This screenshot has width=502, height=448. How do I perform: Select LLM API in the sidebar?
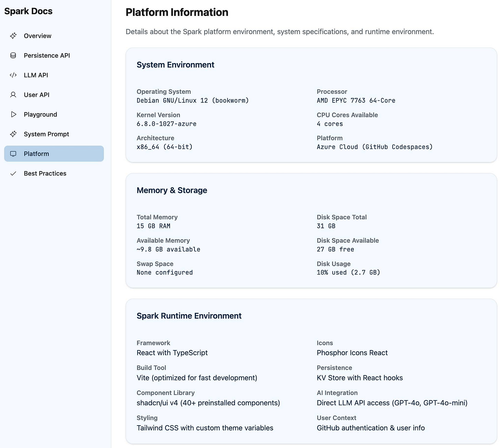click(36, 75)
